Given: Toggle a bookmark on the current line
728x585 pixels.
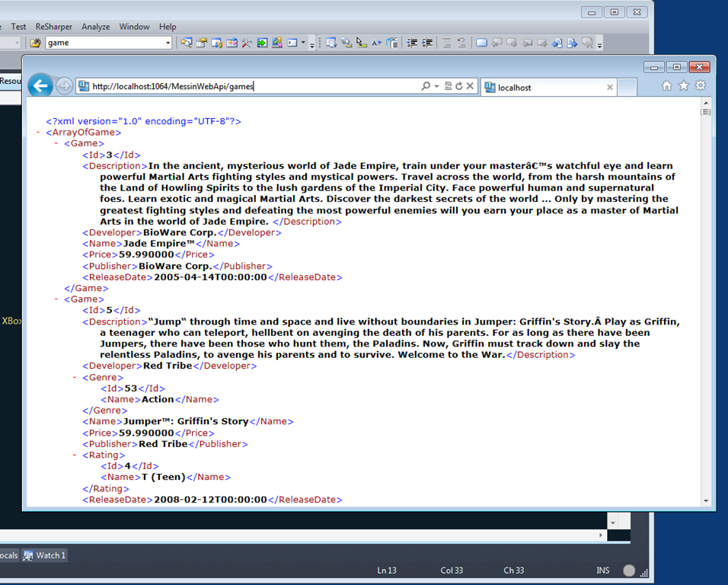Looking at the screenshot, I should tap(481, 43).
